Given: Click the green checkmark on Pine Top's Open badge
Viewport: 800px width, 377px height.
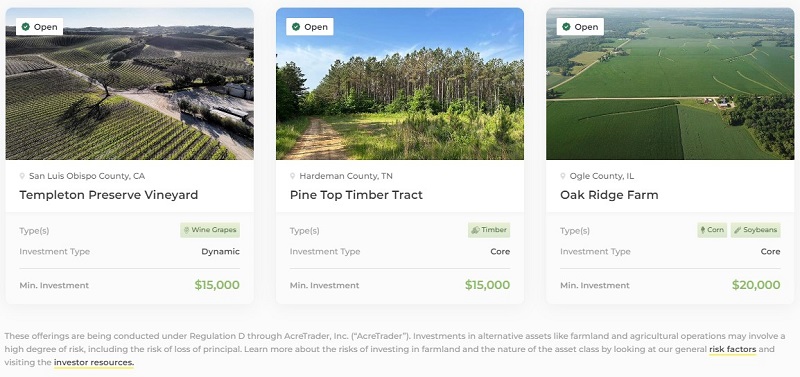Looking at the screenshot, I should click(296, 27).
